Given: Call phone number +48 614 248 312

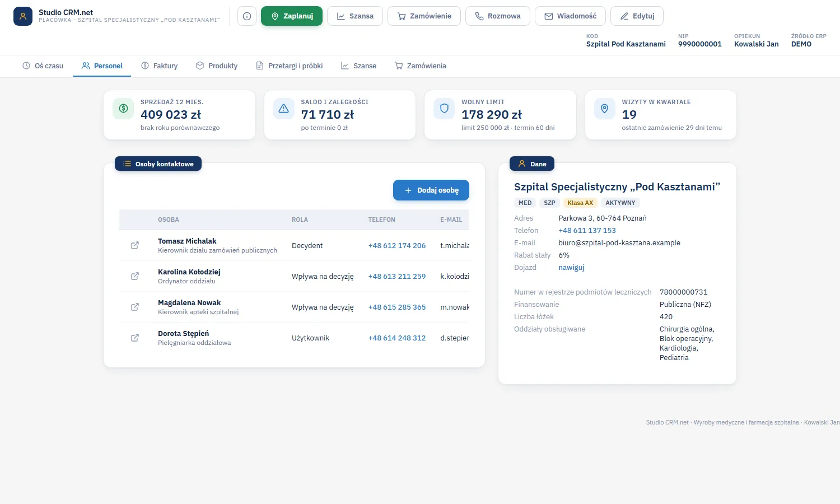Looking at the screenshot, I should coord(397,338).
